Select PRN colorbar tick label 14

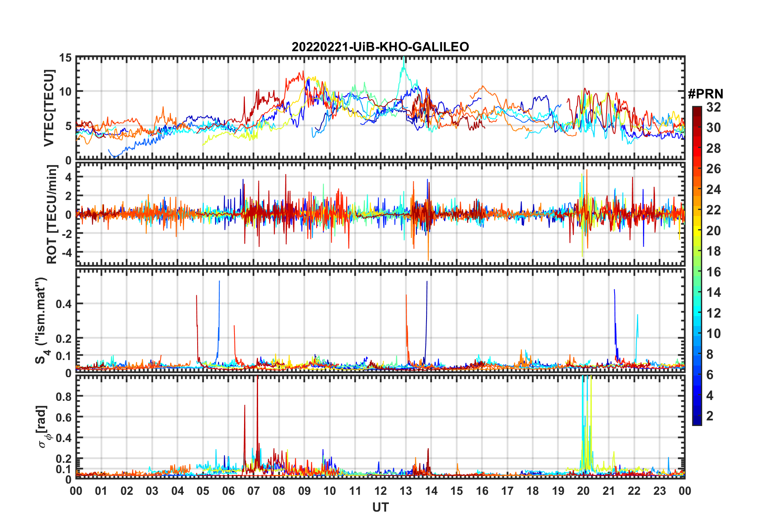[x=713, y=292]
